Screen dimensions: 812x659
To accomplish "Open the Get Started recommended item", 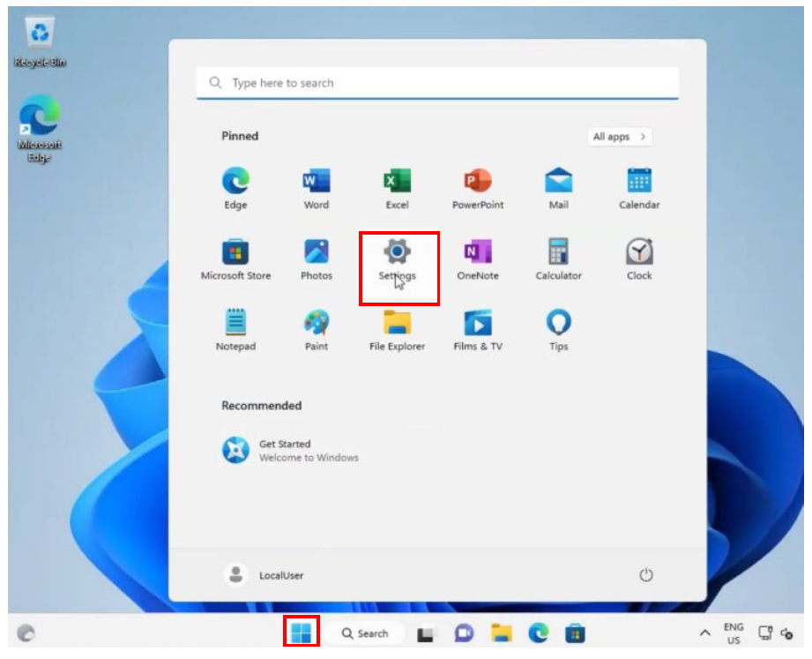I will [x=289, y=451].
